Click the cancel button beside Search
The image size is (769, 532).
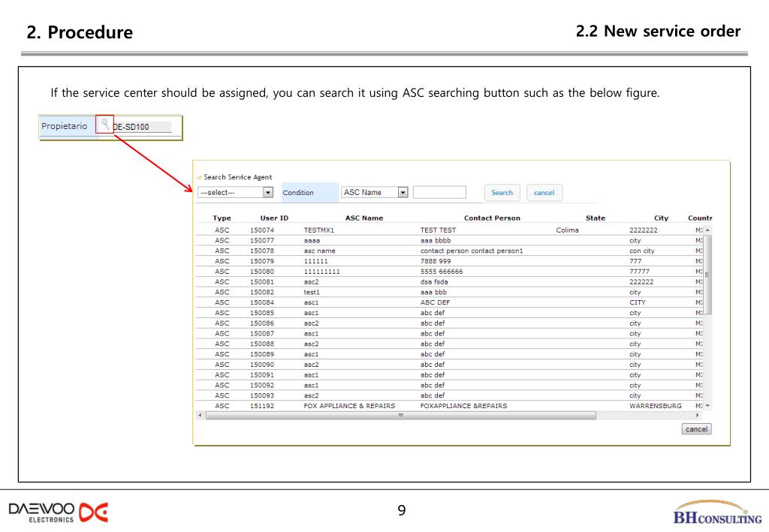coord(544,193)
